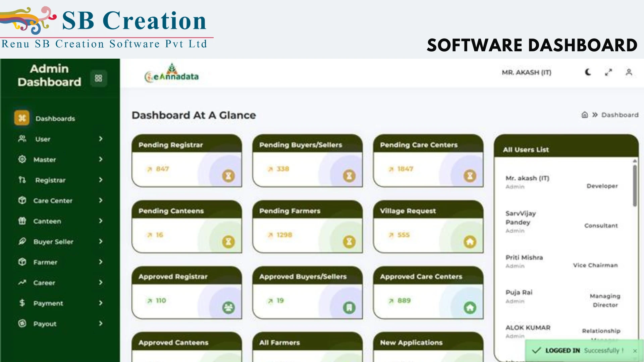Click the scroll-up arrow in users list
The image size is (644, 362).
tap(635, 161)
